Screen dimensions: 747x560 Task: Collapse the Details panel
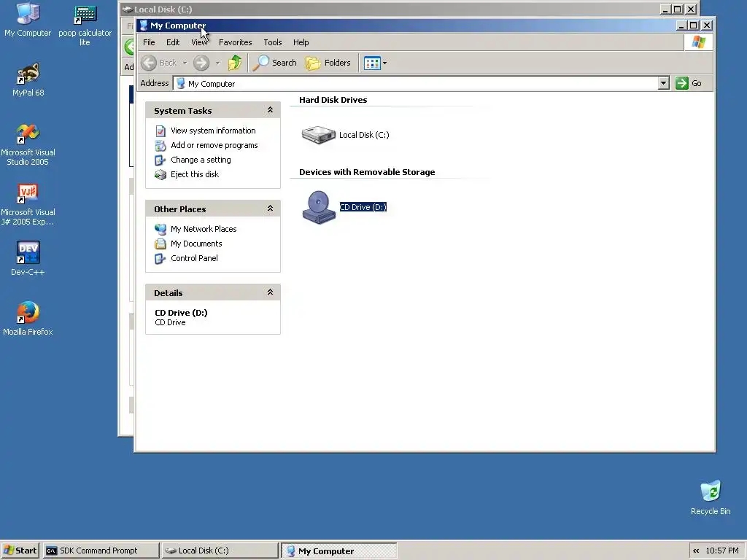[x=270, y=292]
